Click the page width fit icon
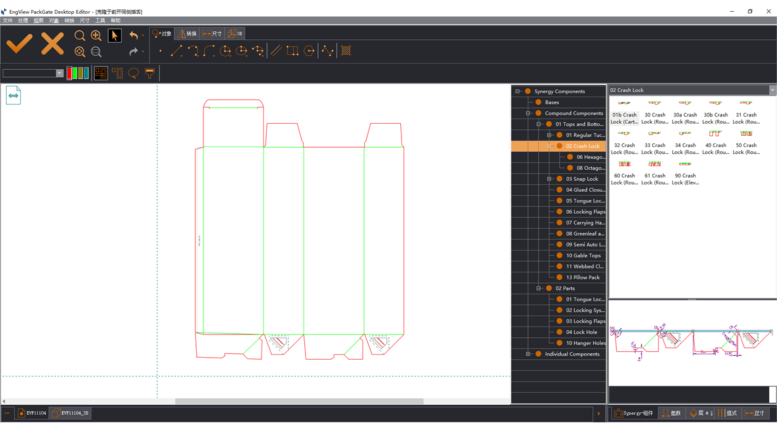The width and height of the screenshot is (777, 423). (13, 95)
